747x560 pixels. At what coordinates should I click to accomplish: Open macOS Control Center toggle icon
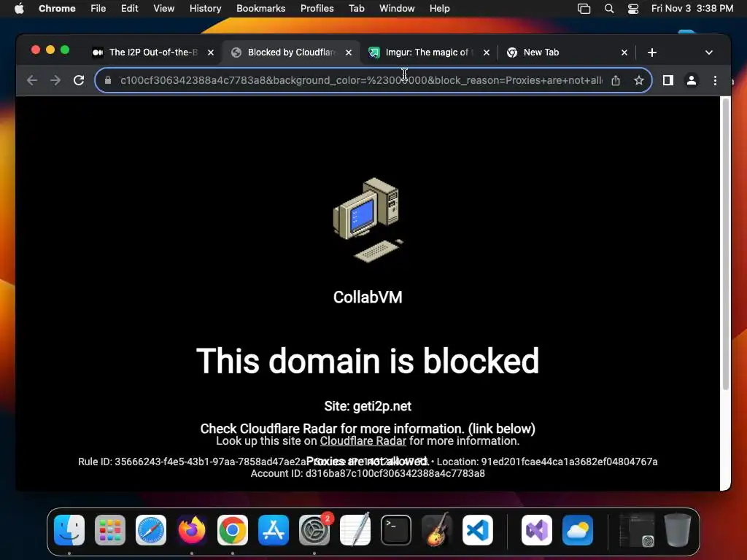point(632,9)
